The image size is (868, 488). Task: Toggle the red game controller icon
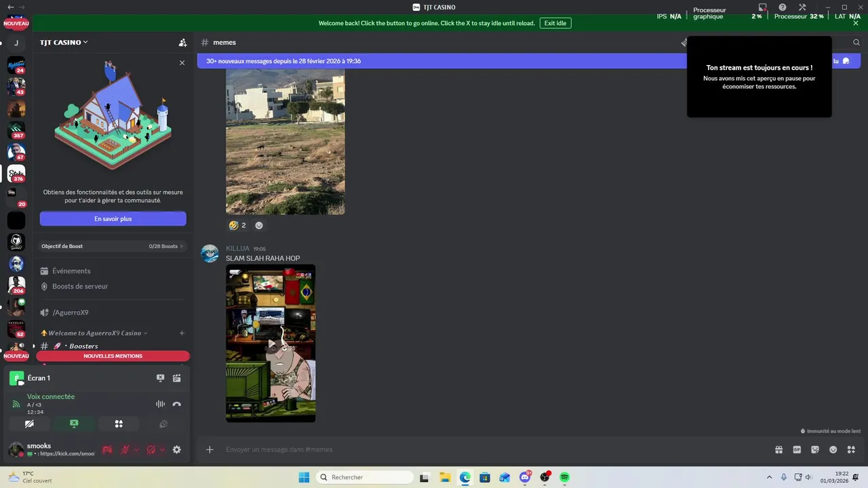(x=107, y=449)
